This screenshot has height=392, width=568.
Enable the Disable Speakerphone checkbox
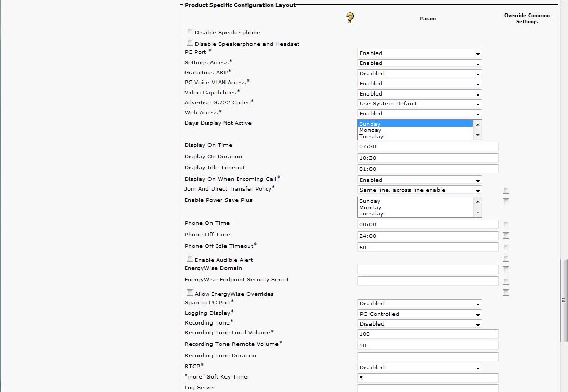pos(190,31)
